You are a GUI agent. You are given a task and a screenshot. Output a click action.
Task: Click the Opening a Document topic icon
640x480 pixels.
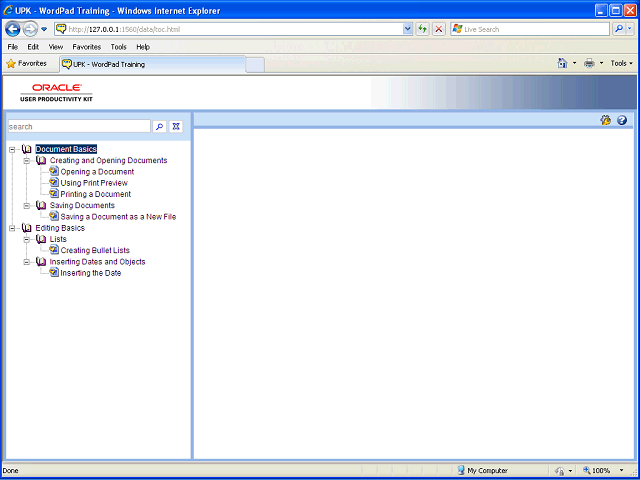(x=54, y=171)
